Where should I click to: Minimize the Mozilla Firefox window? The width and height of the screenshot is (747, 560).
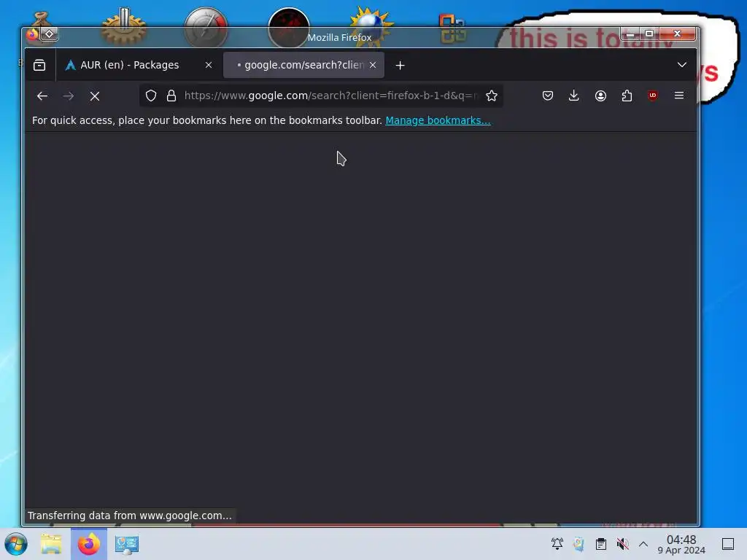[630, 34]
